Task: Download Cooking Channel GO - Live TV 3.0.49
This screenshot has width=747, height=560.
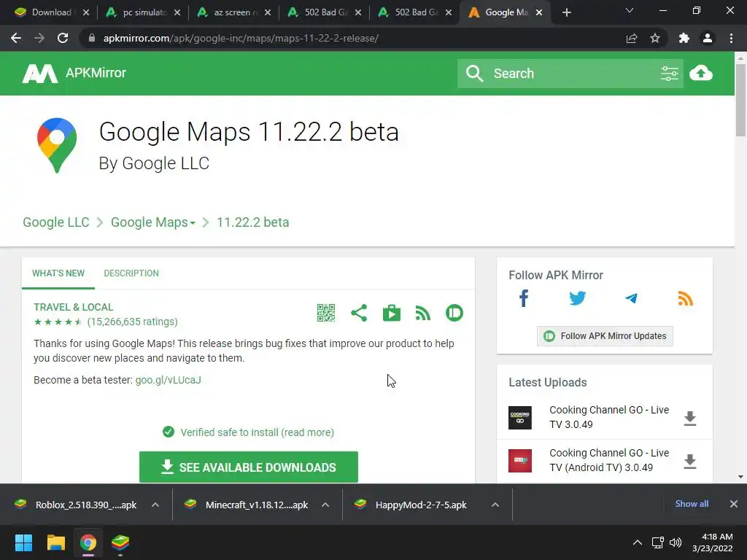Action: [x=690, y=418]
